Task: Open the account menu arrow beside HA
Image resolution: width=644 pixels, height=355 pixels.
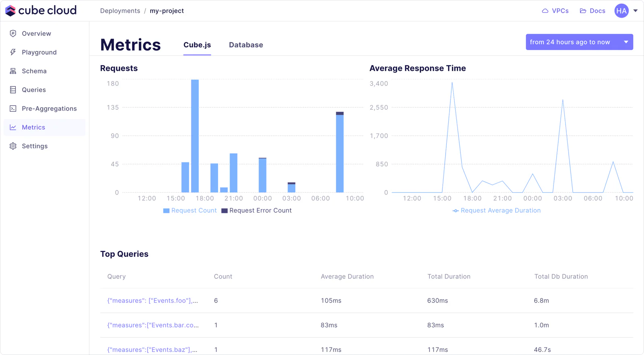Action: pos(636,11)
